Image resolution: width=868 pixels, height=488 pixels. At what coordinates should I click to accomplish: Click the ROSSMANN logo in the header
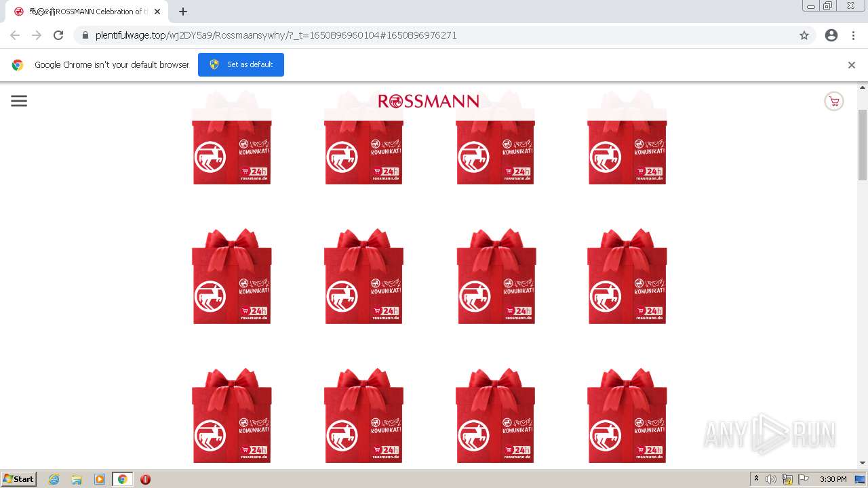click(429, 101)
